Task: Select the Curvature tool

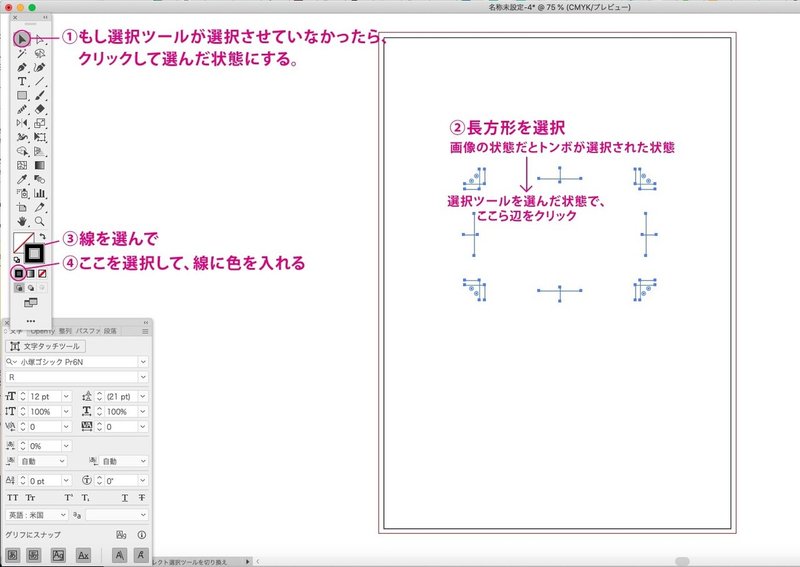Action: (40, 67)
